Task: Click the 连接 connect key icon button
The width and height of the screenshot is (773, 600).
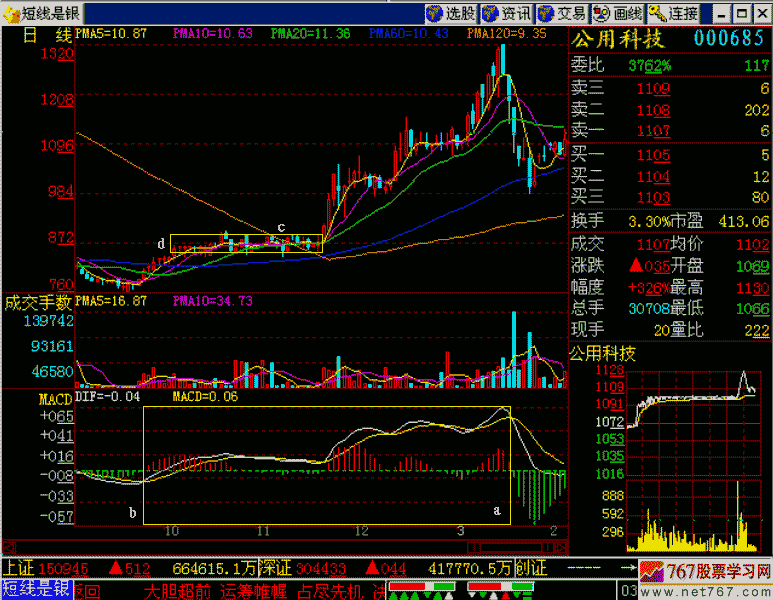Action: tap(673, 14)
